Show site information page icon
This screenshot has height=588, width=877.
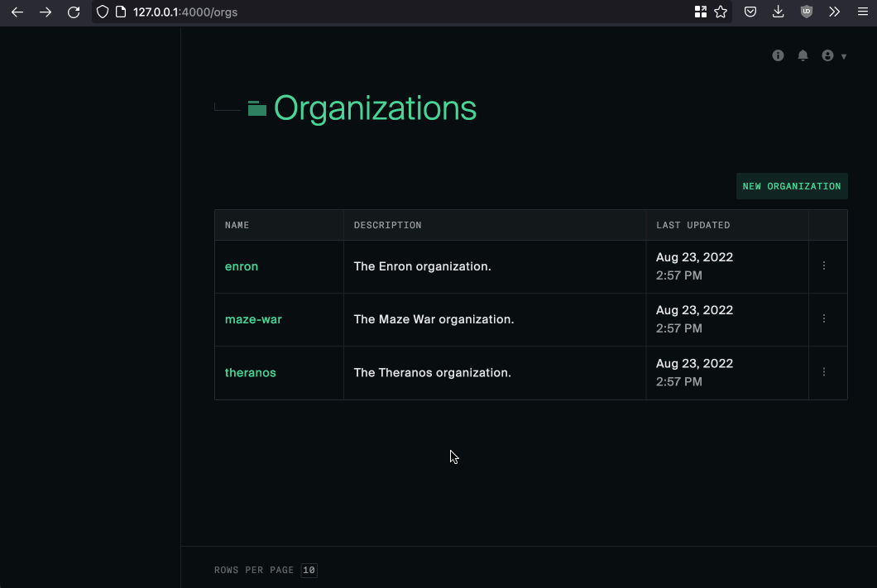121,12
